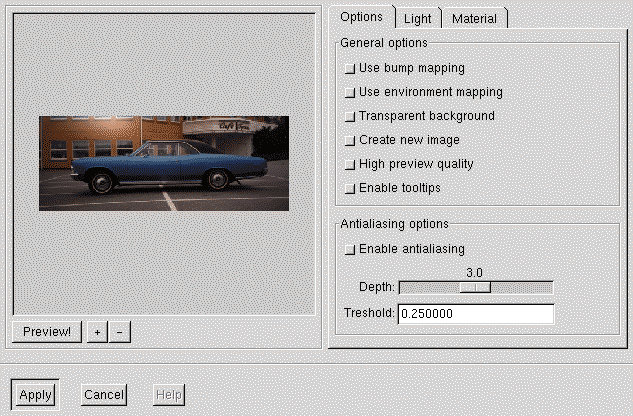Image resolution: width=633 pixels, height=416 pixels.
Task: Select the Options tab
Action: pos(361,17)
